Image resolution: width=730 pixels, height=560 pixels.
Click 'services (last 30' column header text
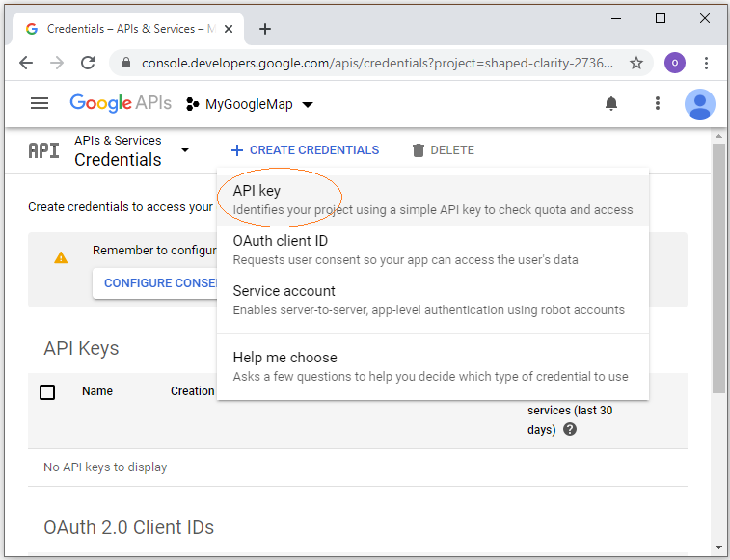pos(570,410)
